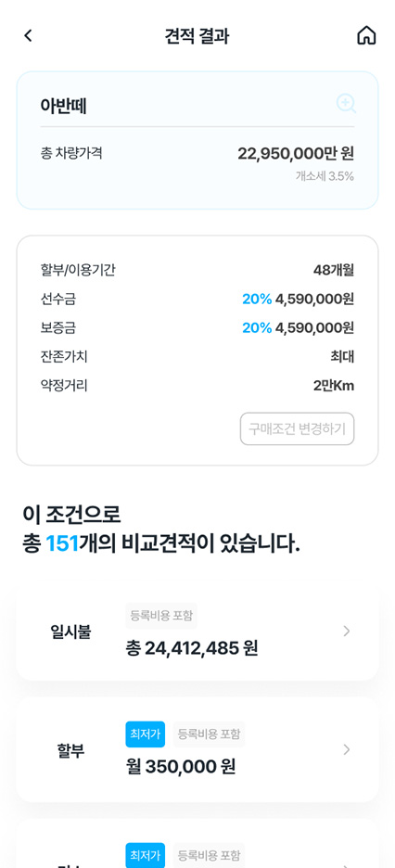395x868 pixels.
Task: Select the 할부 payment label
Action: click(70, 750)
